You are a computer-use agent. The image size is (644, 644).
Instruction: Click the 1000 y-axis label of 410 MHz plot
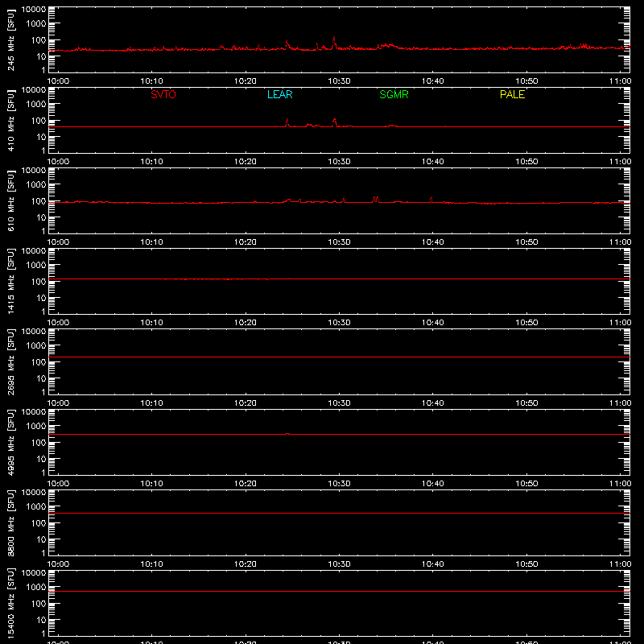point(36,105)
